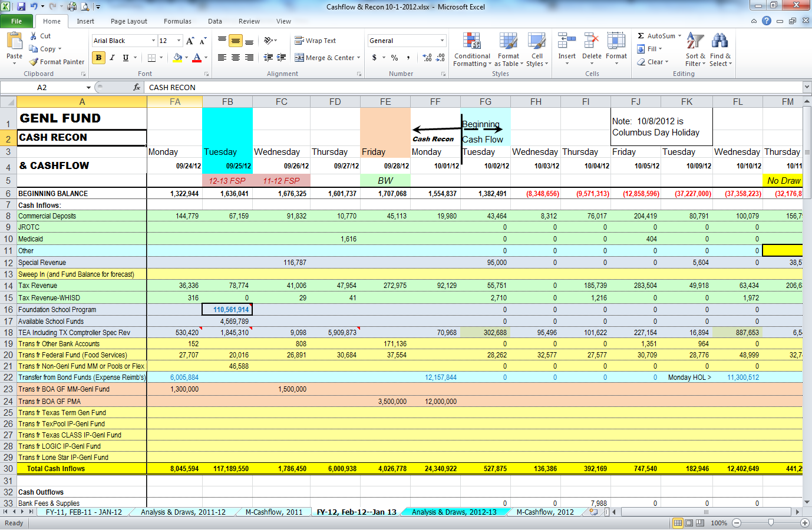The image size is (812, 530).
Task: Toggle Italic formatting
Action: tap(112, 58)
